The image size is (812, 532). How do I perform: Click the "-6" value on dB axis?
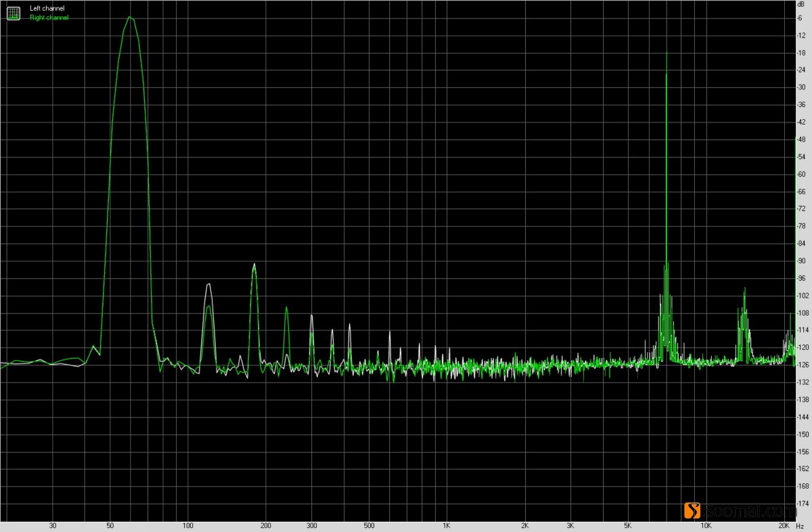pyautogui.click(x=800, y=18)
